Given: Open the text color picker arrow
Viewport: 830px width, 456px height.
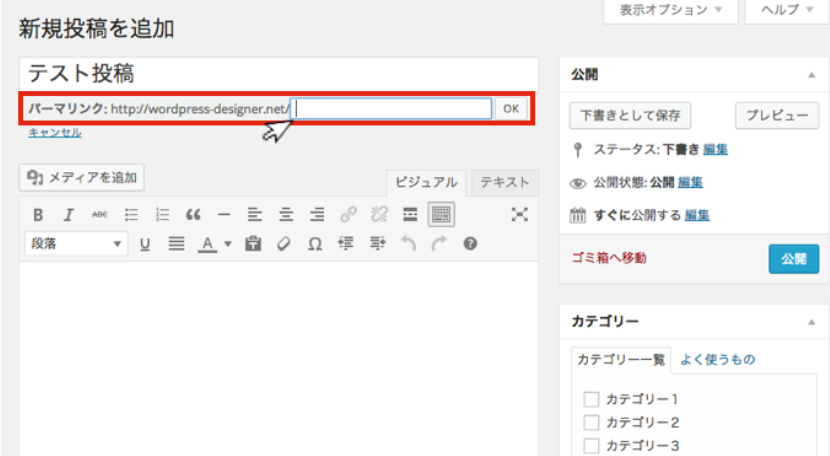Looking at the screenshot, I should pyautogui.click(x=227, y=243).
